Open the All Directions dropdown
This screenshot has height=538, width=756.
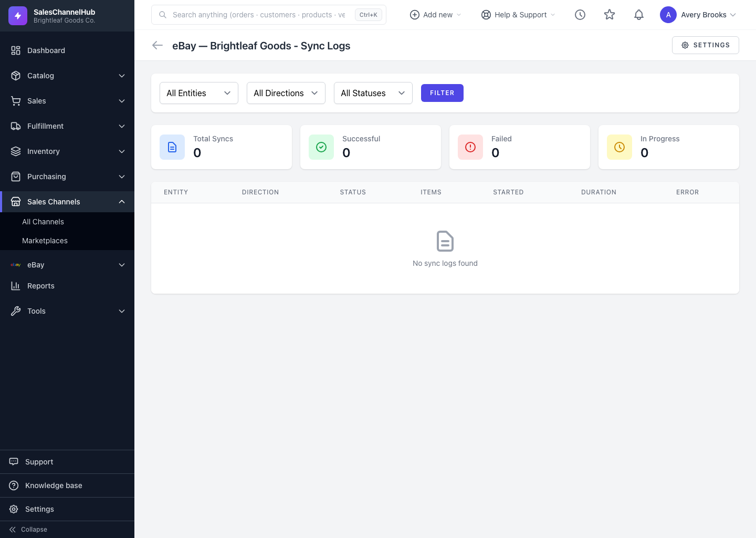pyautogui.click(x=286, y=93)
